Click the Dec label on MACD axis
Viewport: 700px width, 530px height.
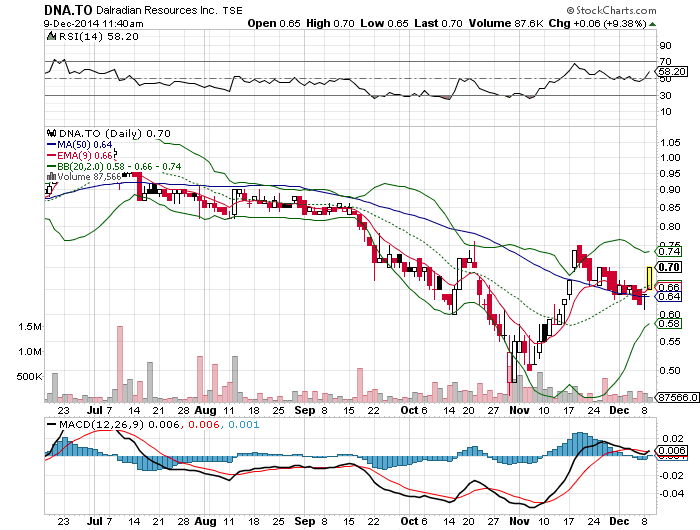click(619, 521)
